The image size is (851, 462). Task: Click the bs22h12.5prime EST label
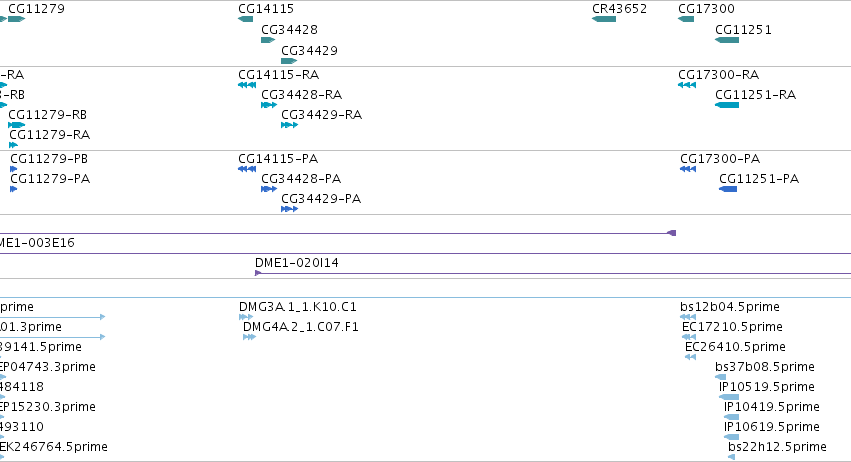tap(777, 448)
